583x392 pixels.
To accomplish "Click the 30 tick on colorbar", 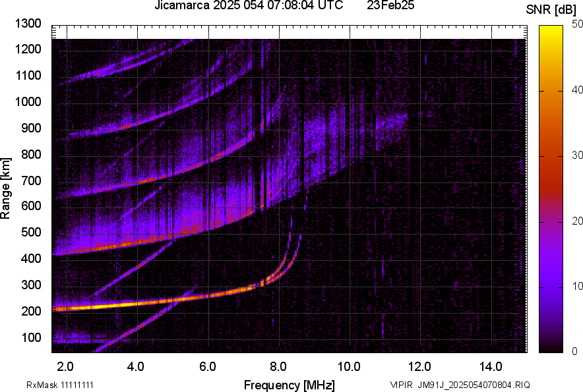I will [577, 155].
